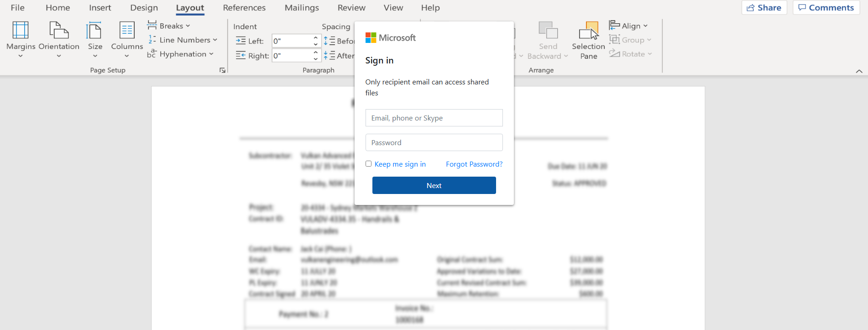Decrease the Right indent value

pos(316,58)
